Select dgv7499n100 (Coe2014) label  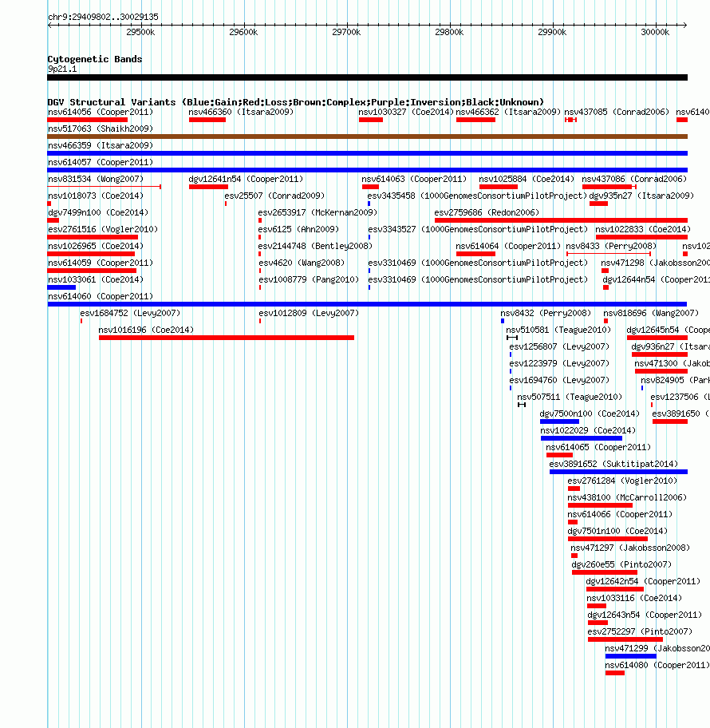pyautogui.click(x=98, y=212)
